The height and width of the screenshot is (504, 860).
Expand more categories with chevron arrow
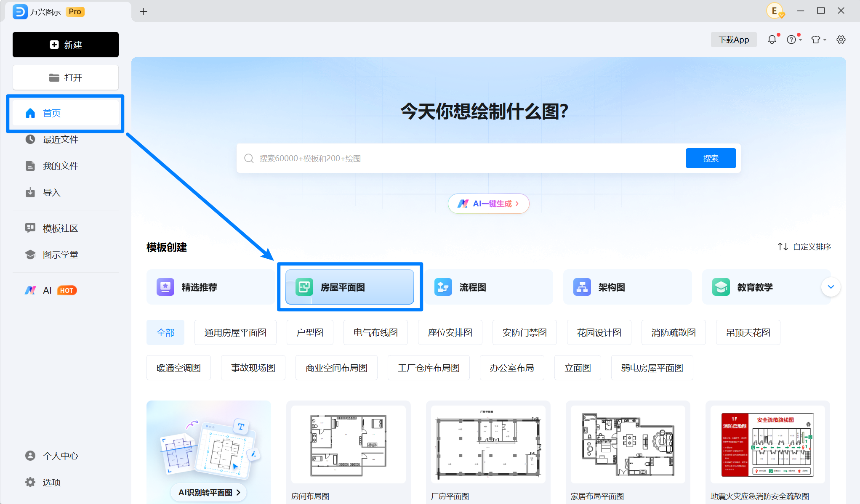click(x=831, y=287)
